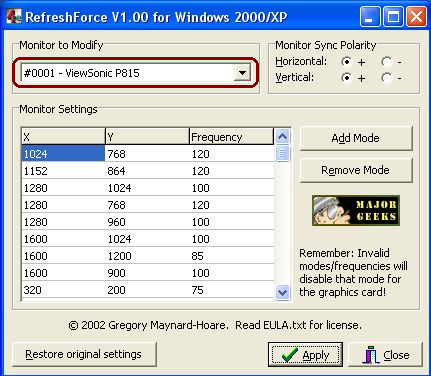Click the Major Geeks logo image
This screenshot has width=431, height=376.
[x=356, y=211]
